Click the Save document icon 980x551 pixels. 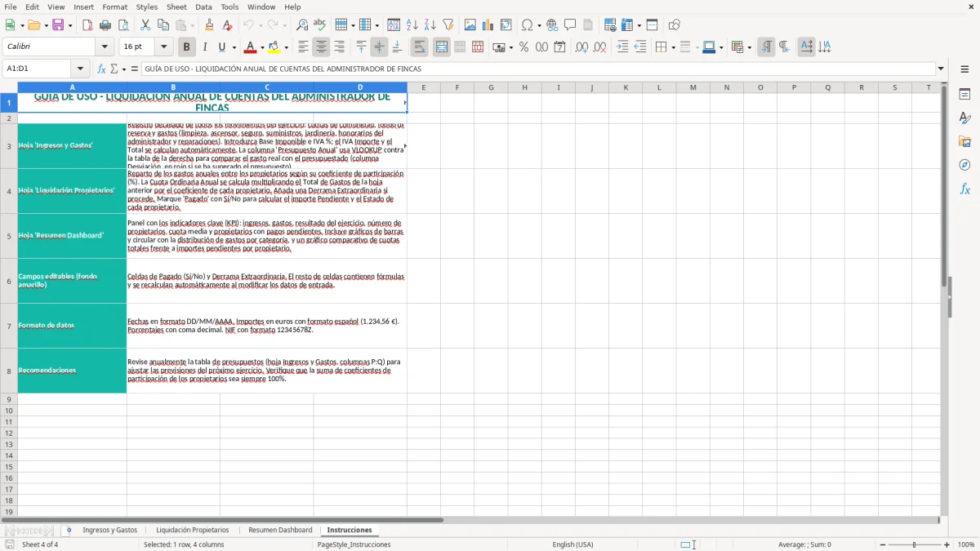(58, 25)
